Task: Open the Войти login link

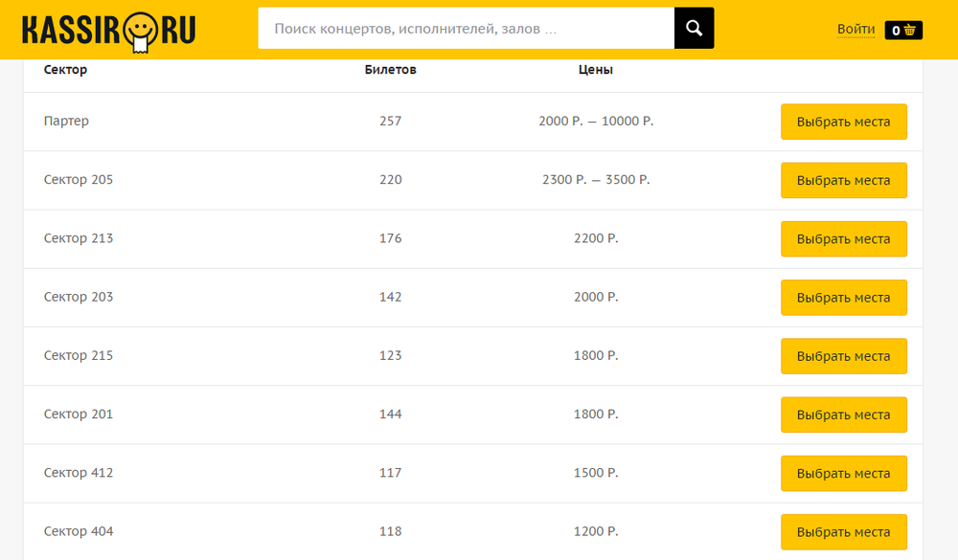Action: pyautogui.click(x=855, y=30)
